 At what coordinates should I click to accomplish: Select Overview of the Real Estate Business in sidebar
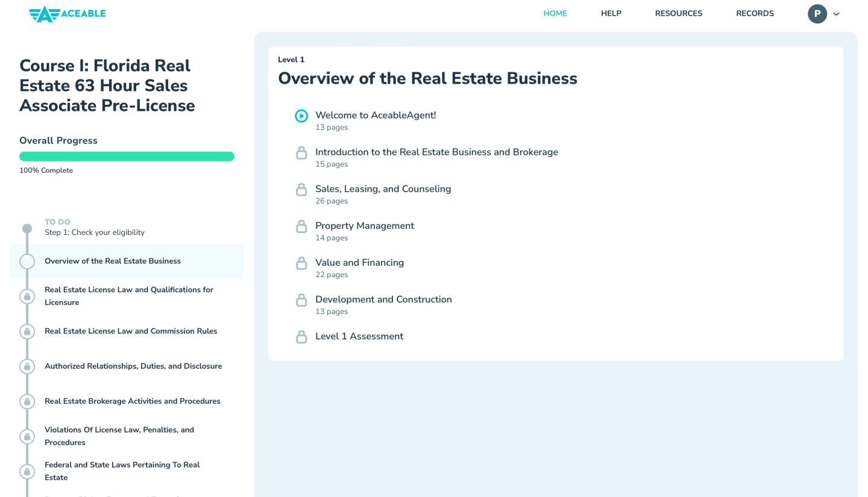[112, 261]
